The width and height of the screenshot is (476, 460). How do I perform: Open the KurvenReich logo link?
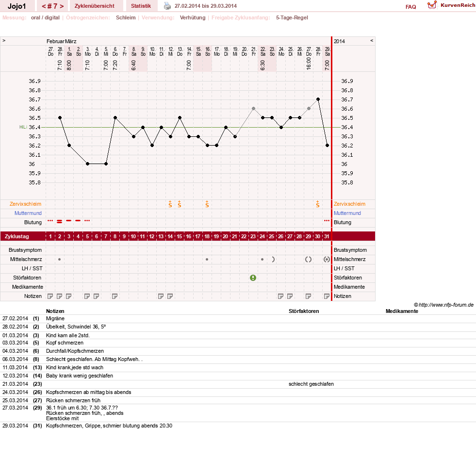451,5
